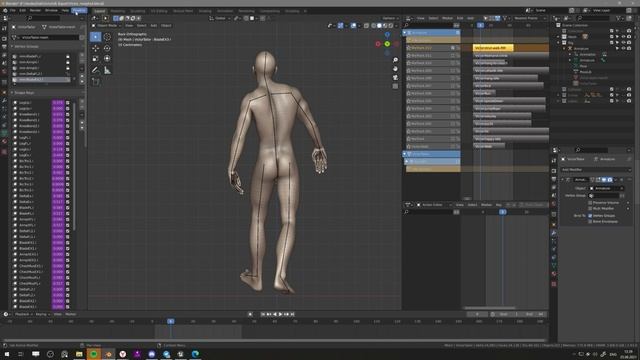Select the Add Cube tool
Viewport: 640px width, 360px height.
[96, 82]
